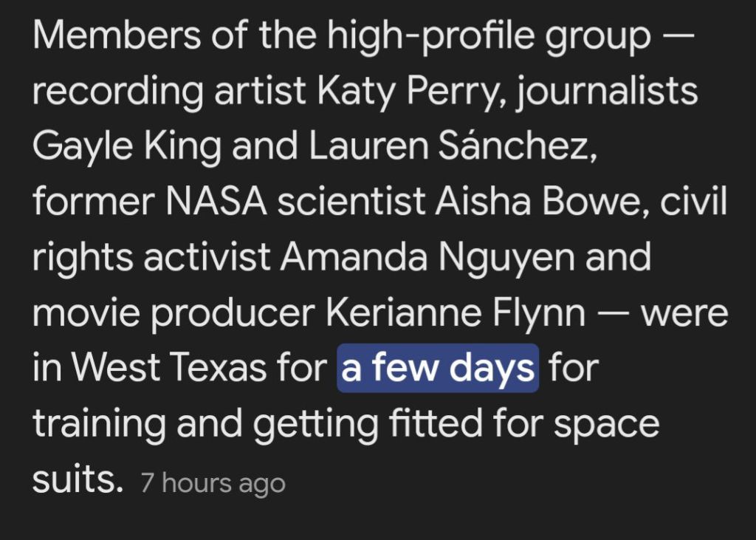Click the phrase "recording artist"
The width and height of the screenshot is (756, 540).
coord(168,91)
